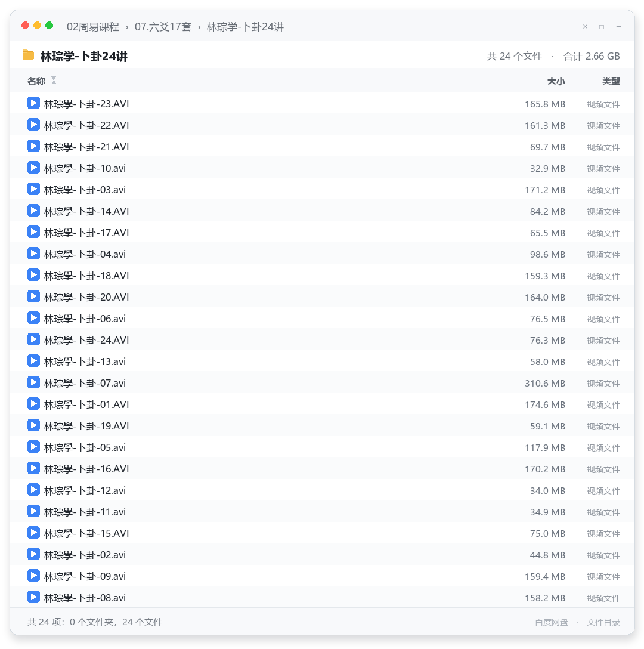Image resolution: width=644 pixels, height=649 pixels.
Task: Click the 310.6 MB size value
Action: pyautogui.click(x=545, y=384)
